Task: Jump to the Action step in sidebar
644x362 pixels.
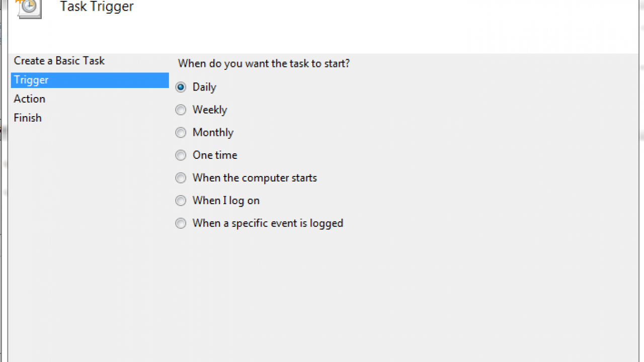Action: coord(30,99)
